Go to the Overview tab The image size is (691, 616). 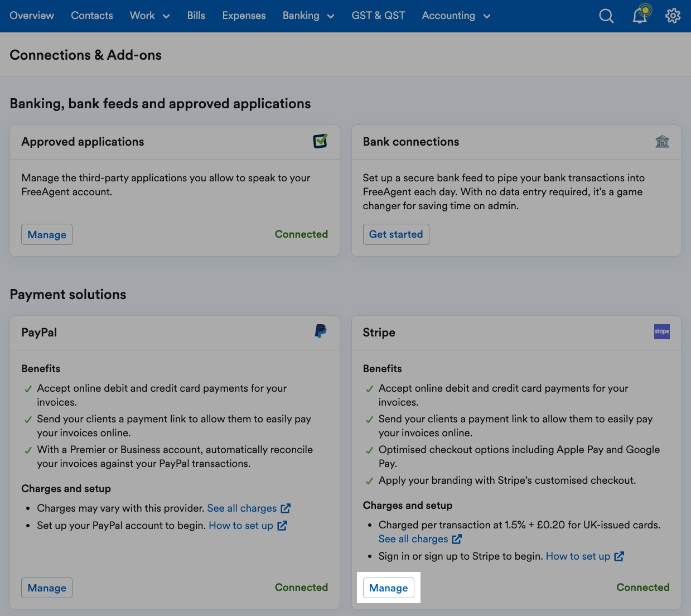pos(32,16)
